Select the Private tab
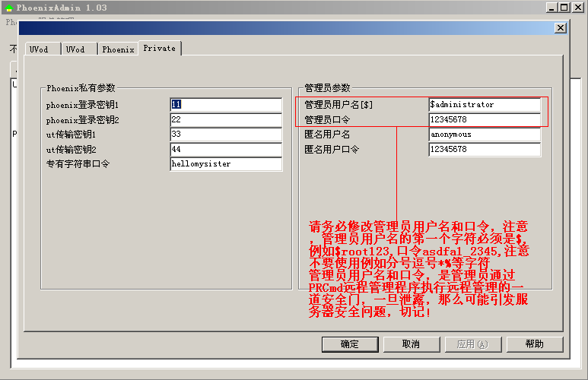The width and height of the screenshot is (588, 380). pyautogui.click(x=160, y=48)
